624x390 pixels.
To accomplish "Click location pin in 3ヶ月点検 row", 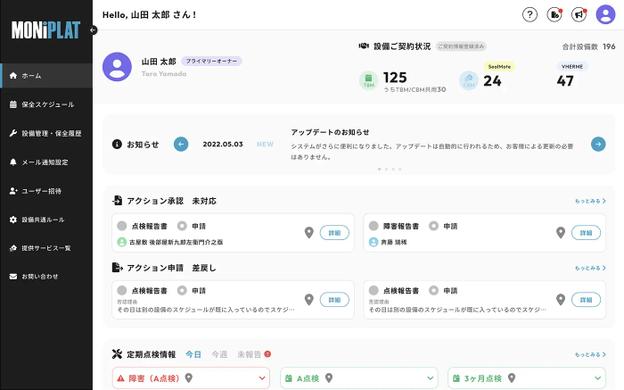I will (512, 378).
